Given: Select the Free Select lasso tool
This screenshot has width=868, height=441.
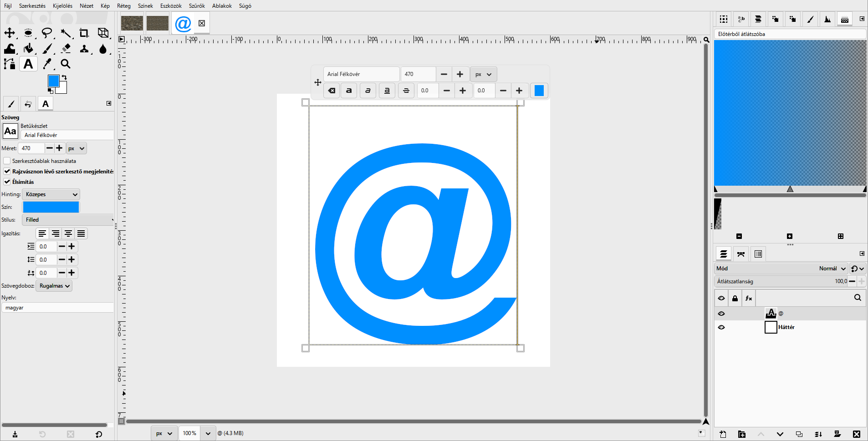Looking at the screenshot, I should (x=47, y=33).
